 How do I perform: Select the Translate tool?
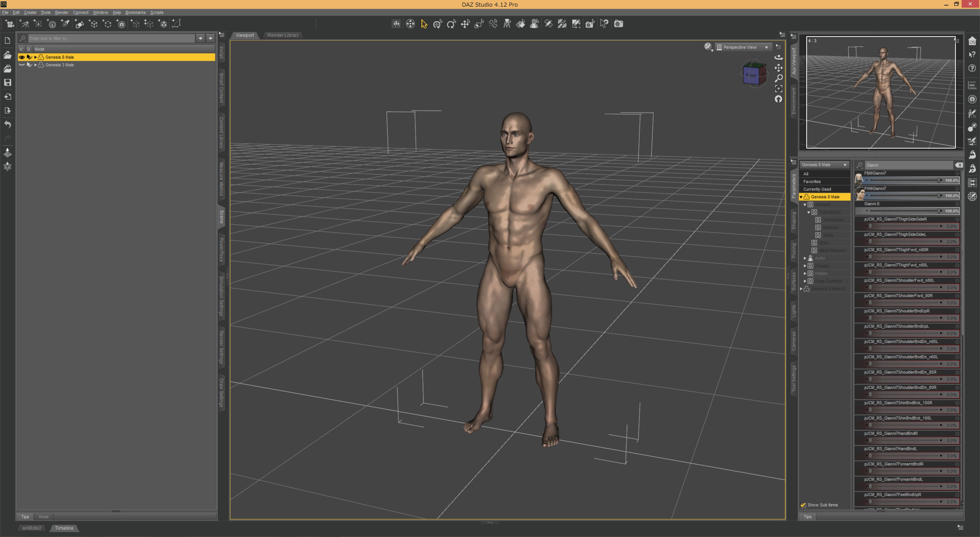tap(465, 24)
